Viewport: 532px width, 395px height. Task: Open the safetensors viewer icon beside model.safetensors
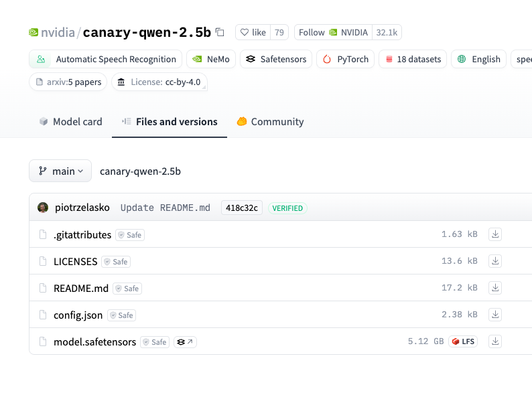(185, 342)
